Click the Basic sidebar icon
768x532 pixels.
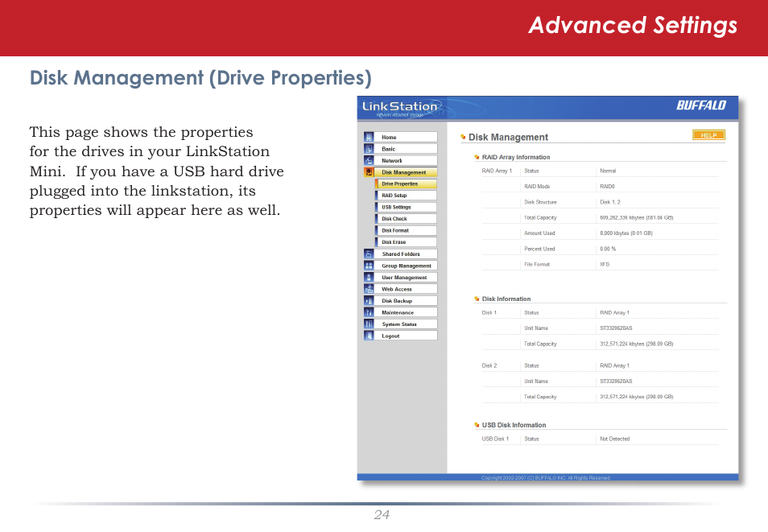point(369,149)
